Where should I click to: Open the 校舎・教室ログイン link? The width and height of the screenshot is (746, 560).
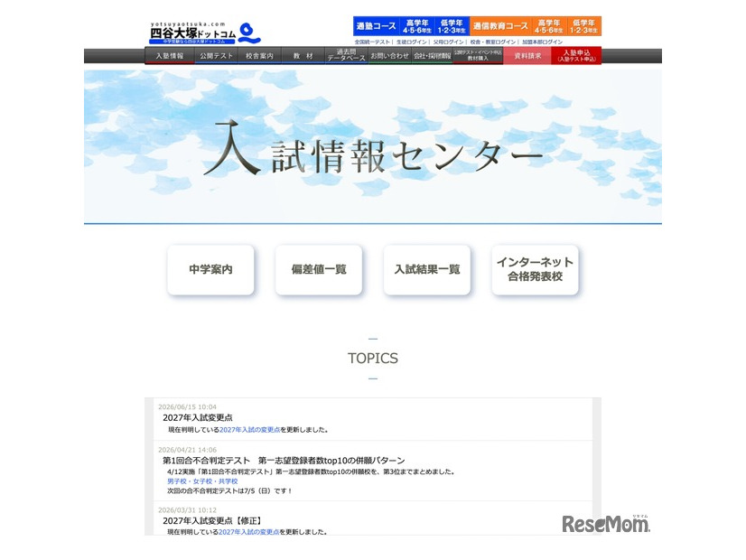coord(493,42)
